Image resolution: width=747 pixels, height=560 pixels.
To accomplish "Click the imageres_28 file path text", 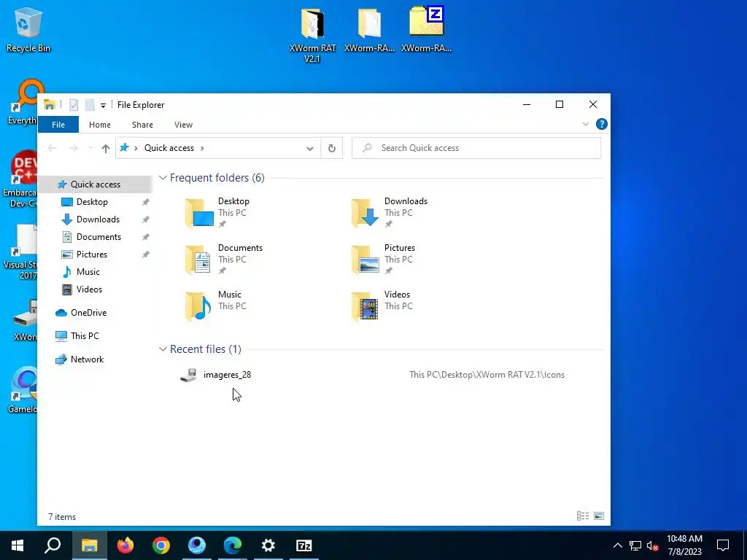I will (487, 375).
